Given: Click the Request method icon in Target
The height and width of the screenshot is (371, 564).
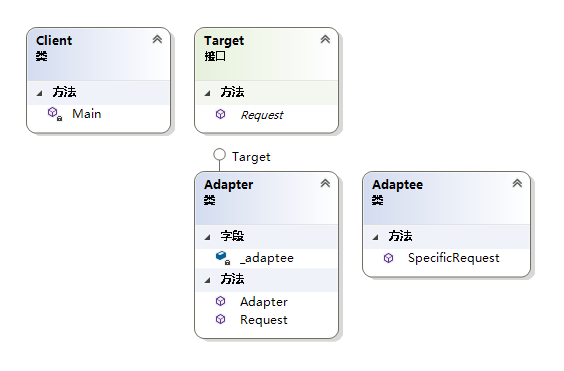Looking at the screenshot, I should click(220, 114).
